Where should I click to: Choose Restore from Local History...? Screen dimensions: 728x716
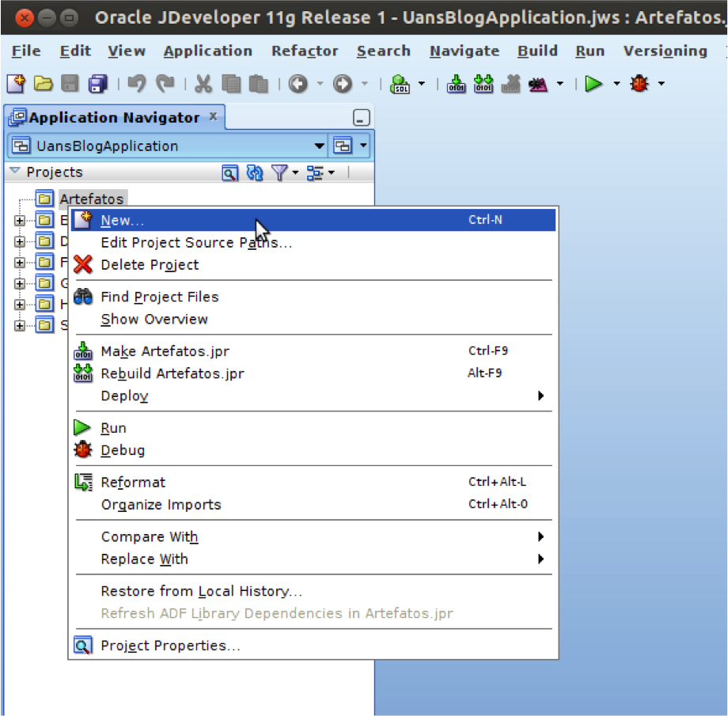(313, 591)
